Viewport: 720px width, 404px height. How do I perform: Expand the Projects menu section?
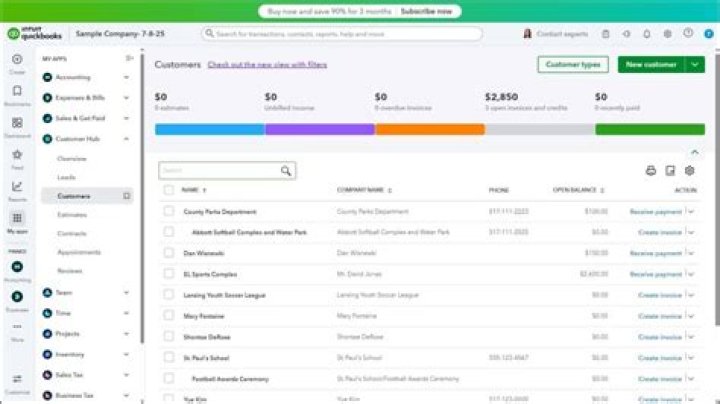(126, 334)
